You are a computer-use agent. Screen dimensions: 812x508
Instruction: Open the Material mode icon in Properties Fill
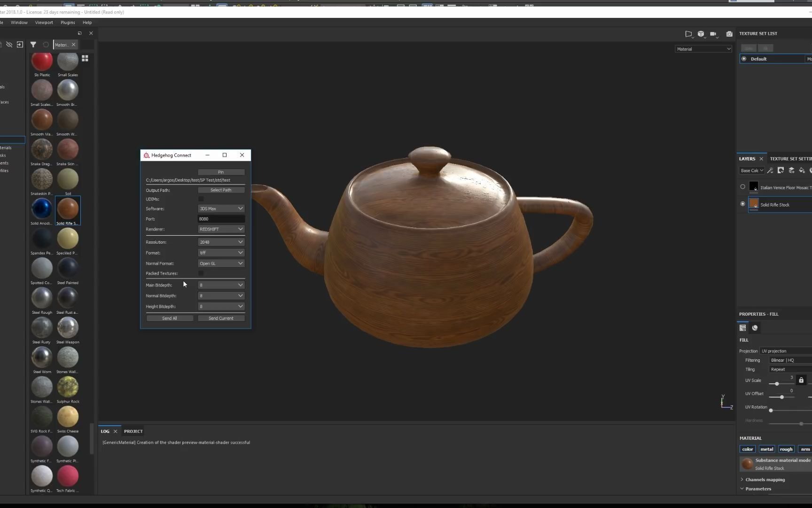click(x=755, y=328)
